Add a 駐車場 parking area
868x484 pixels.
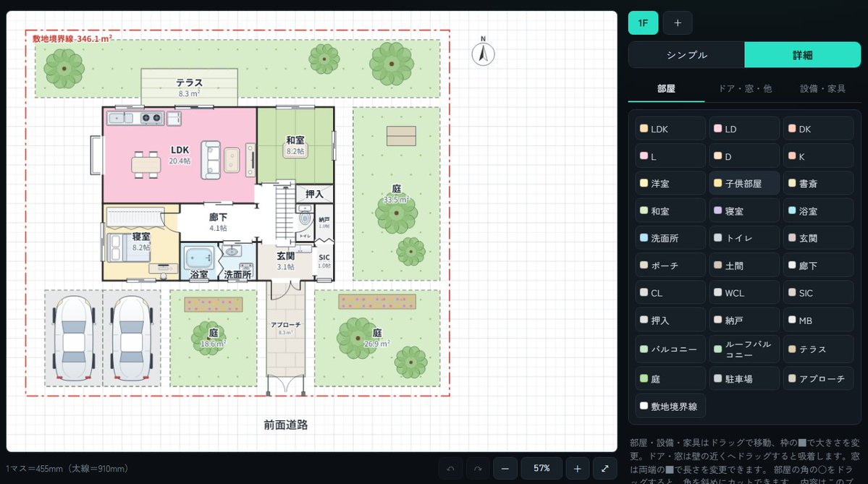744,378
